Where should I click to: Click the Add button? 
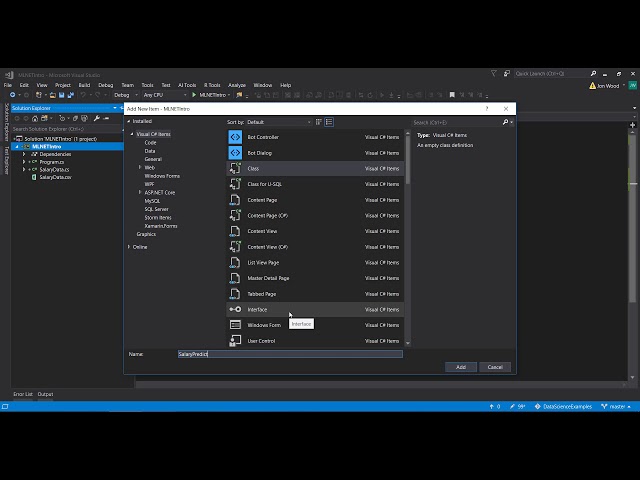[461, 367]
